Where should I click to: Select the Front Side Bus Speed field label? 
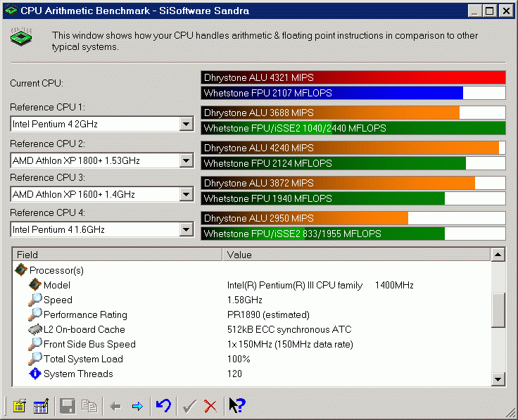[89, 344]
